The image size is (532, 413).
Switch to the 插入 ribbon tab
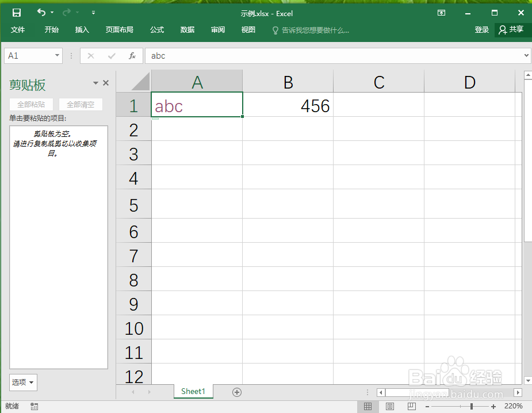82,30
